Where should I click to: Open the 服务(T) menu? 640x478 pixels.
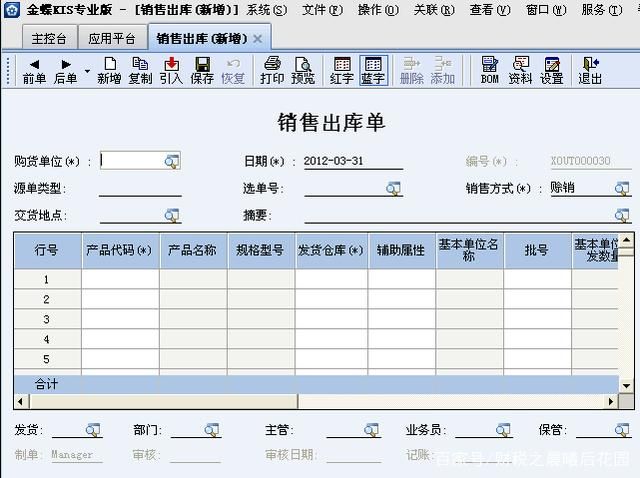click(x=602, y=9)
